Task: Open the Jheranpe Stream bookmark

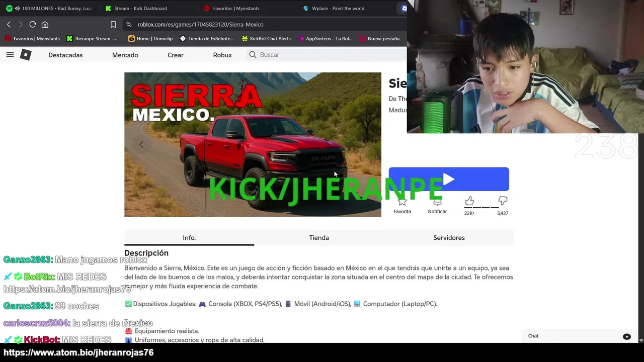Action: (92, 38)
